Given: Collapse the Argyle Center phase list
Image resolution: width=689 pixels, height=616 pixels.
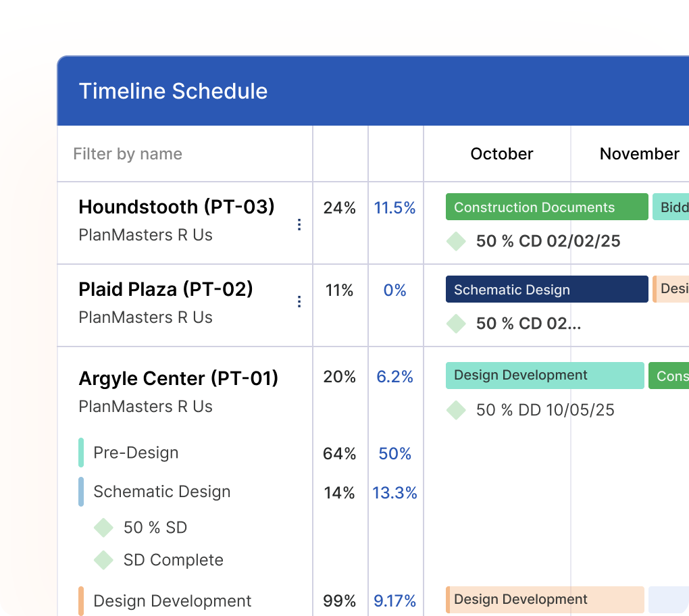Looking at the screenshot, I should [178, 378].
